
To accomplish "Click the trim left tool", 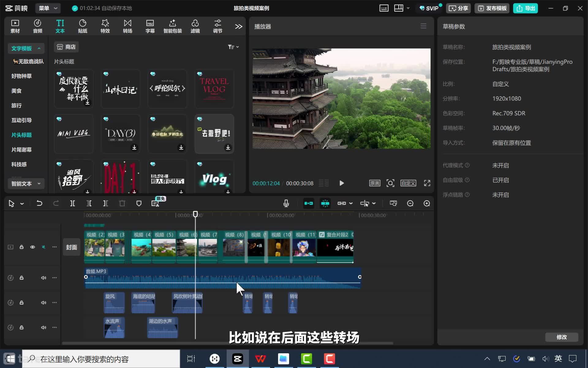I will pos(89,203).
